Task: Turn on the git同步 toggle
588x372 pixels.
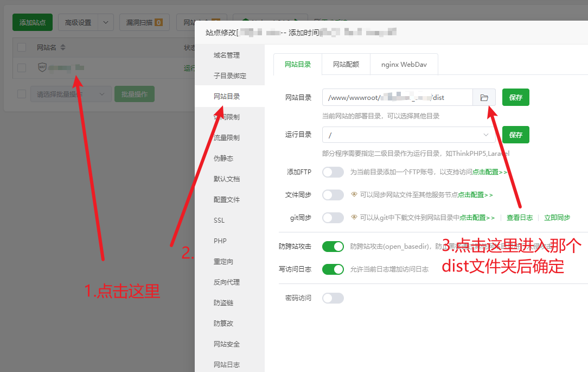Action: 333,216
